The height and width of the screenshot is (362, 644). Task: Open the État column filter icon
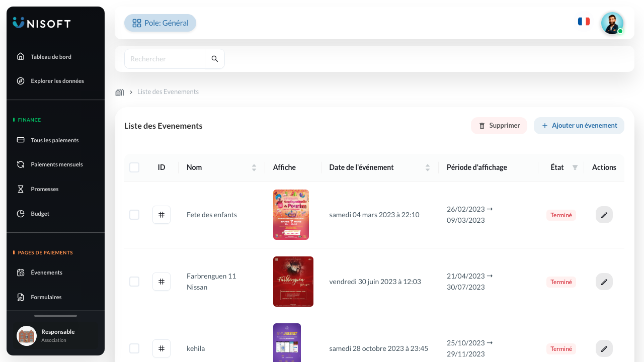[575, 167]
